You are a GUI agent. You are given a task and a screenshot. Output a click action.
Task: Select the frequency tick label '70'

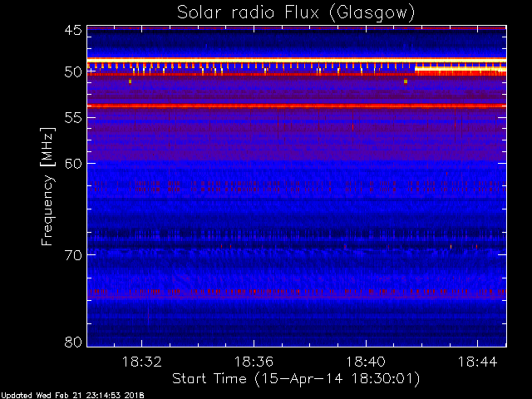73,255
